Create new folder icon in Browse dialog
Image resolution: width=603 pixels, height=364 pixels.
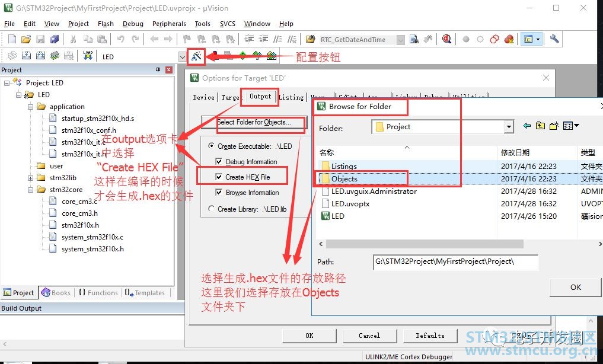[x=554, y=126]
